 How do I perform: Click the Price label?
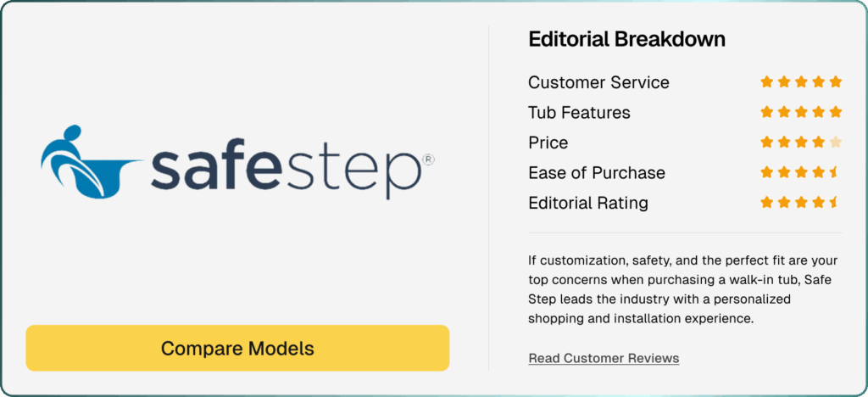548,143
